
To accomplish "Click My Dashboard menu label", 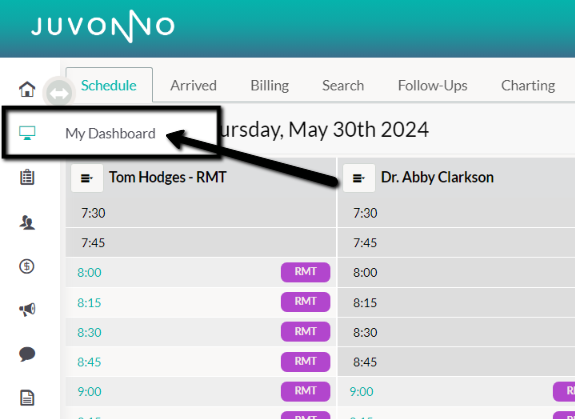I will point(110,133).
